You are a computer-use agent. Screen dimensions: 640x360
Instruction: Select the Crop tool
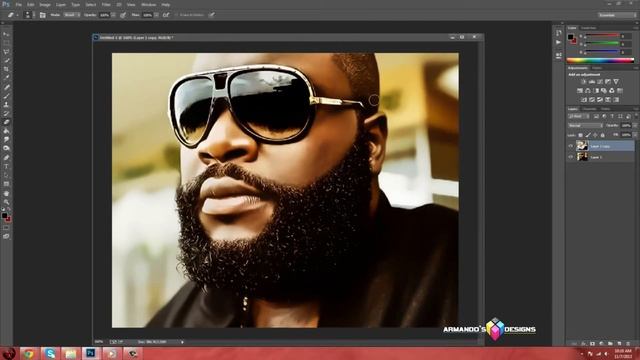(6, 69)
